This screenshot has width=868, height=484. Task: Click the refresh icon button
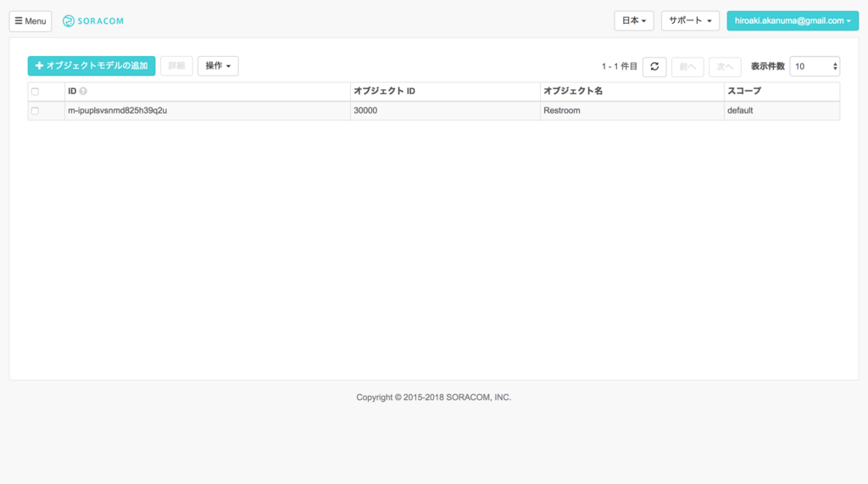pyautogui.click(x=654, y=66)
